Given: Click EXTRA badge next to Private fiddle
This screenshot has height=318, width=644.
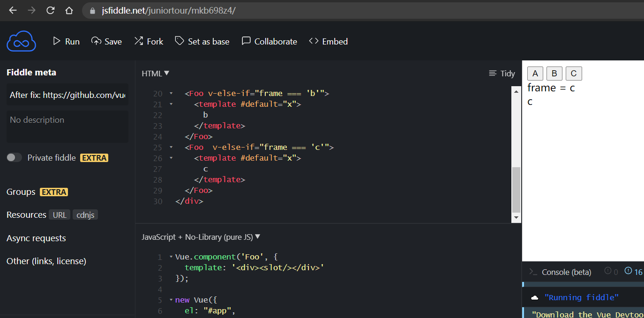Looking at the screenshot, I should pos(94,158).
